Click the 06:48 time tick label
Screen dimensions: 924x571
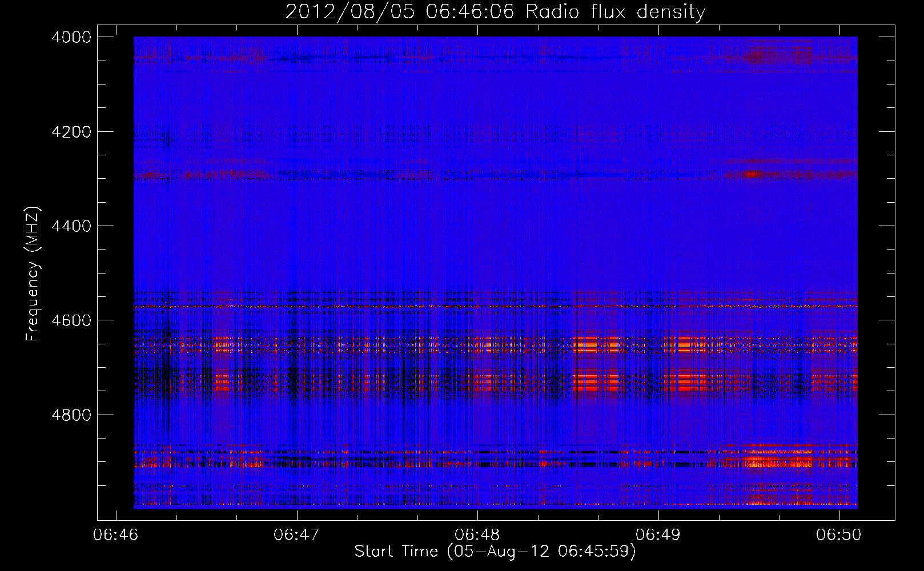pos(477,534)
